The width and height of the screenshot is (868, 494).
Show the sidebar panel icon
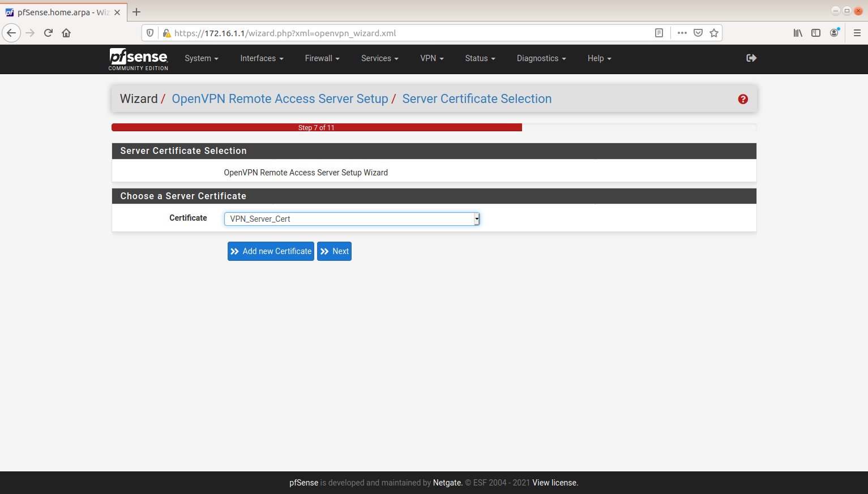816,33
